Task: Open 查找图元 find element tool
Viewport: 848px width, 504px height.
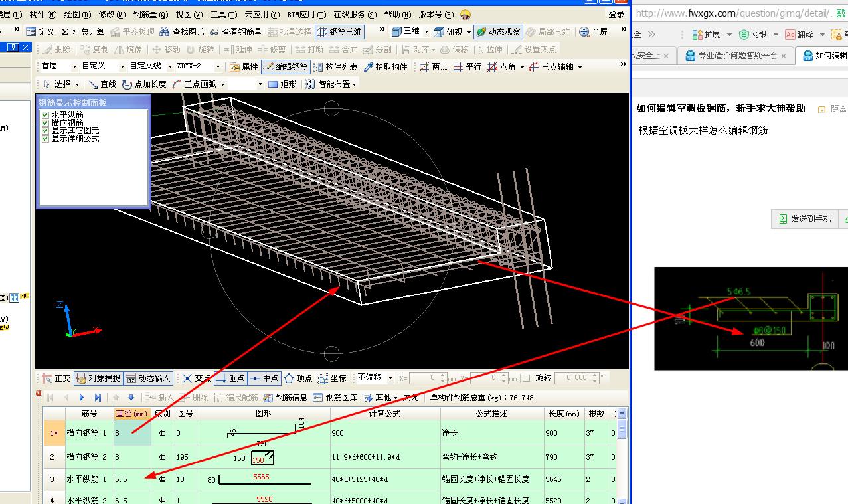Action: click(181, 31)
